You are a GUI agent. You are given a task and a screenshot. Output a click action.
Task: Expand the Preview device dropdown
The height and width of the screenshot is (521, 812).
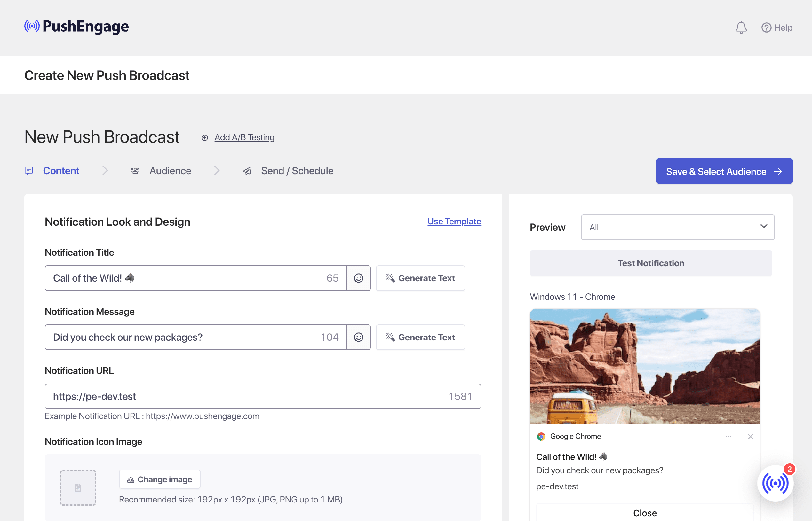(677, 227)
